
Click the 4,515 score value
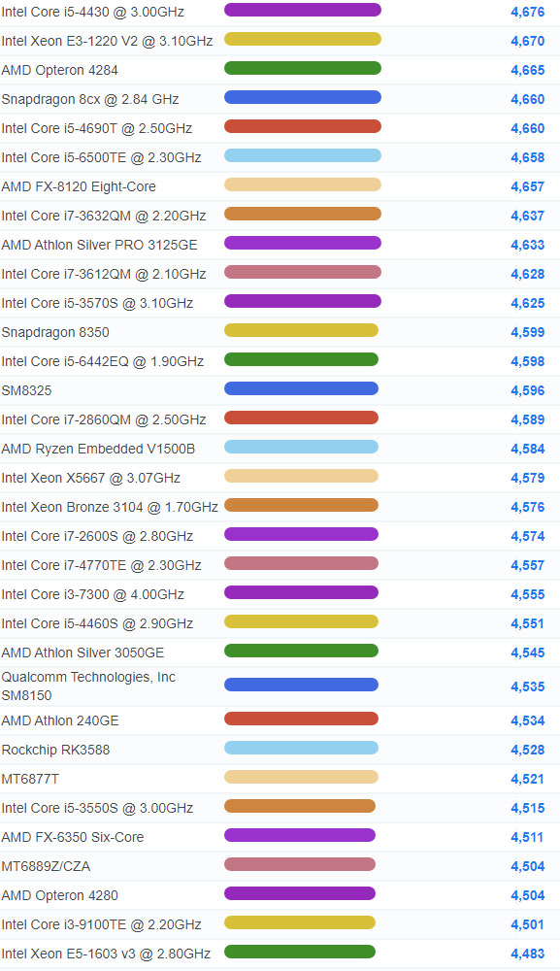pyautogui.click(x=528, y=808)
